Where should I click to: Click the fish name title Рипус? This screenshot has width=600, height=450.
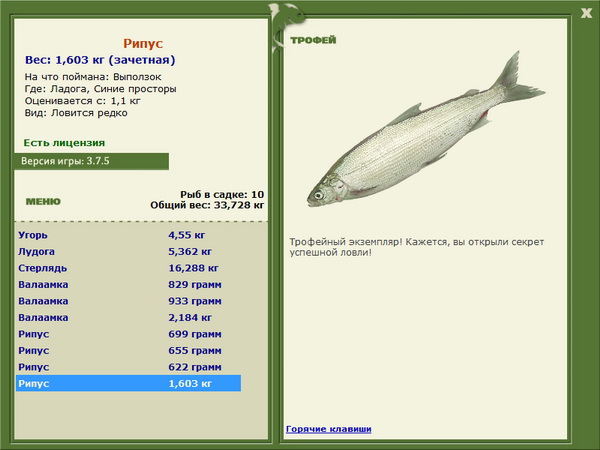[x=143, y=44]
